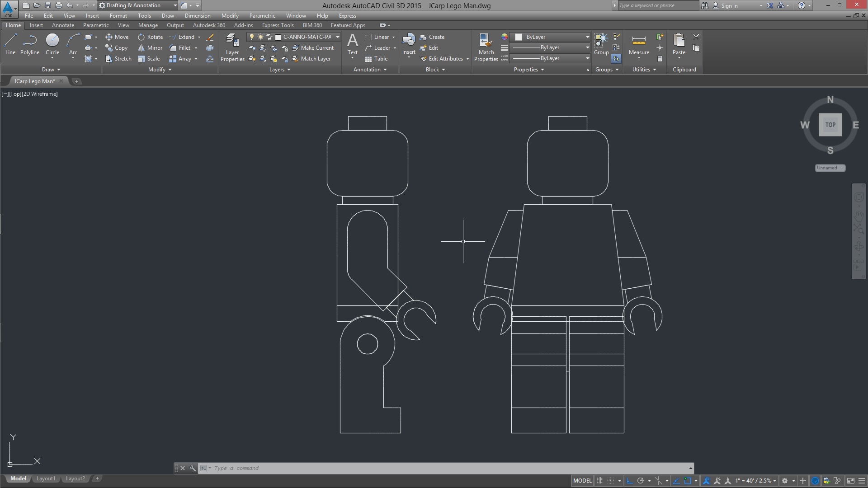Expand the Modify panel

160,70
